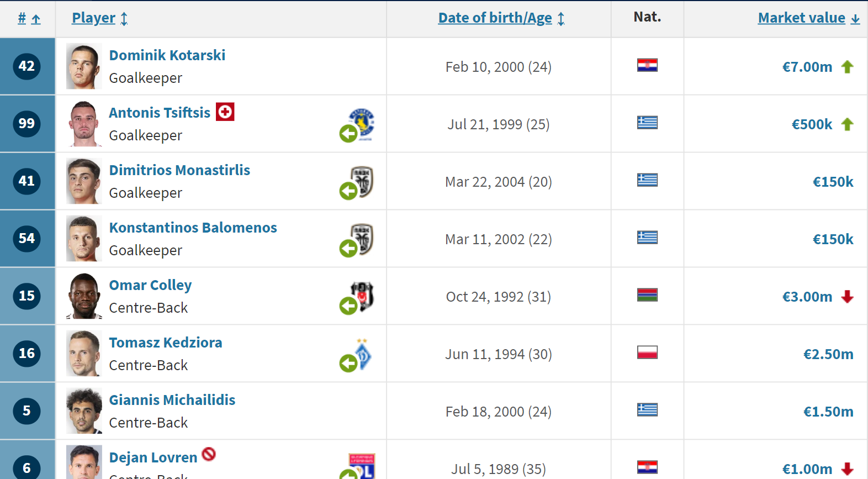Screen dimensions: 868x479
Task: Open Giannis Michailidis player page
Action: (x=172, y=400)
